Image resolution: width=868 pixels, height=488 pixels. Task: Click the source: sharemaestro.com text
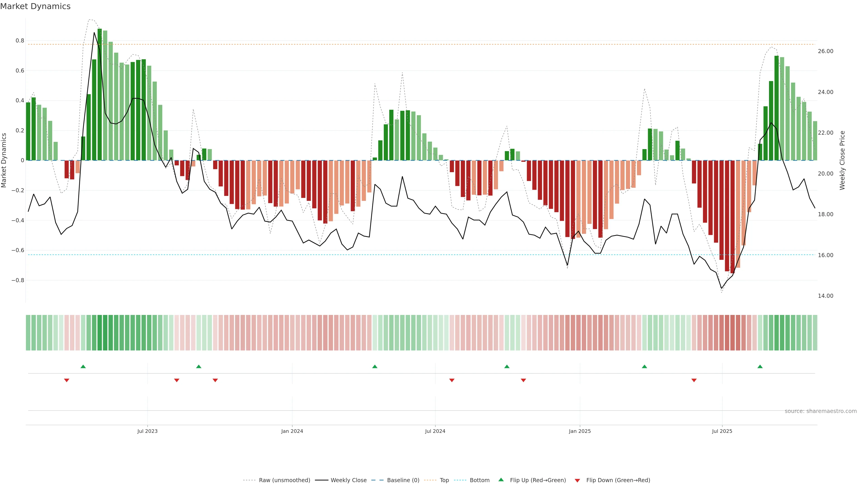coord(821,411)
